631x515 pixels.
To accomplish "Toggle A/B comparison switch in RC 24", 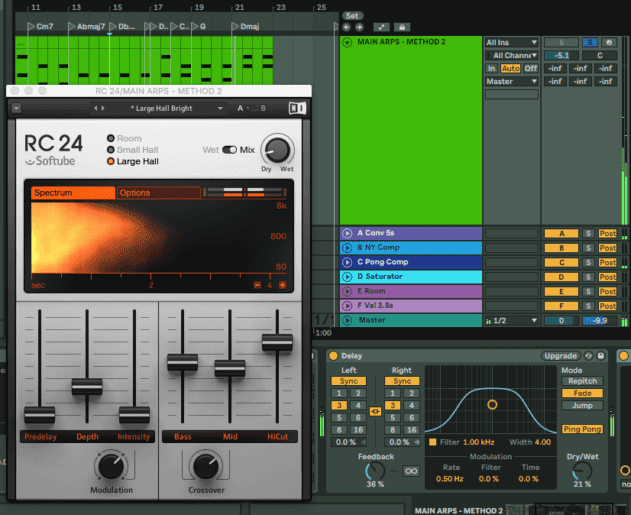I will click(x=252, y=108).
